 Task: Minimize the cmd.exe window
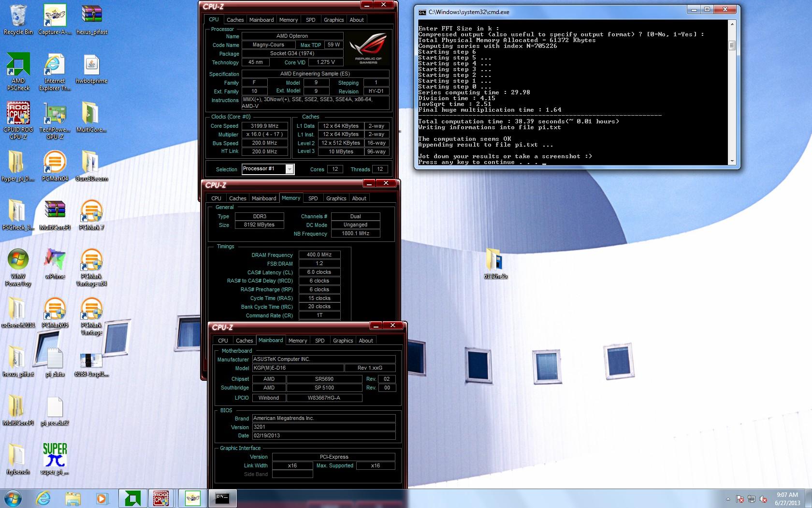coord(695,10)
